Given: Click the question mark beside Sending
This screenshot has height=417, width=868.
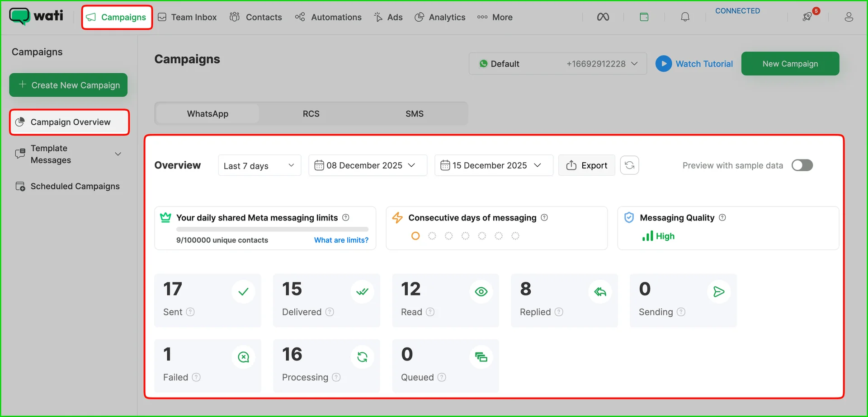Looking at the screenshot, I should coord(681,312).
